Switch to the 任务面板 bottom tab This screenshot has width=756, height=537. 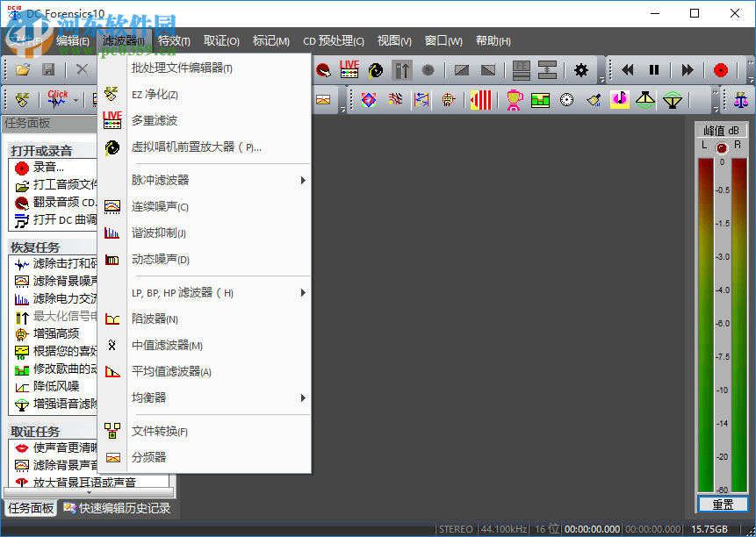pos(31,508)
